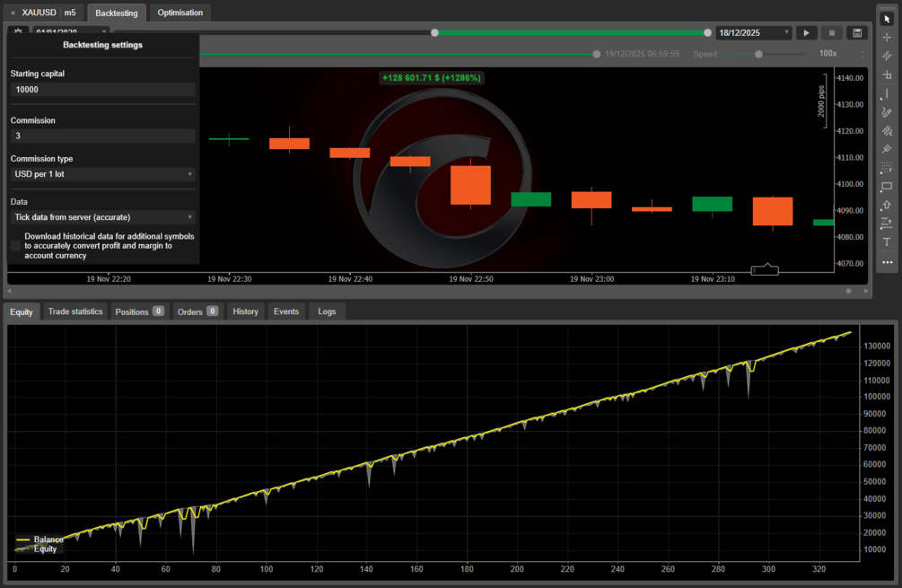Enable download historical data for additional symbols

[x=15, y=246]
